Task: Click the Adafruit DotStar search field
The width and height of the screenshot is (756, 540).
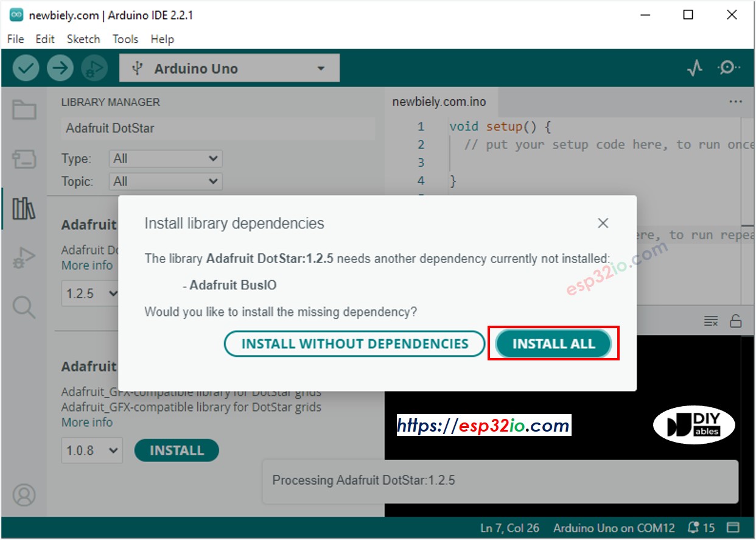Action: 218,128
